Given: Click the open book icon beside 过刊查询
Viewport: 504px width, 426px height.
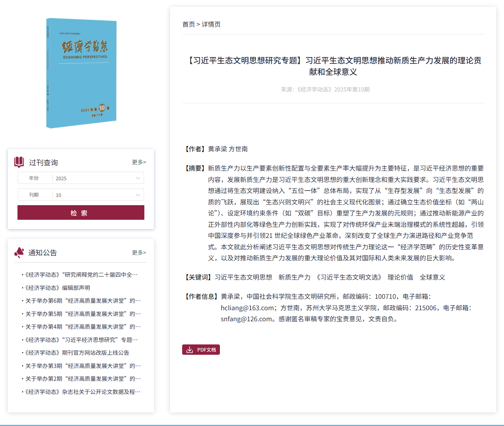Looking at the screenshot, I should tap(19, 162).
